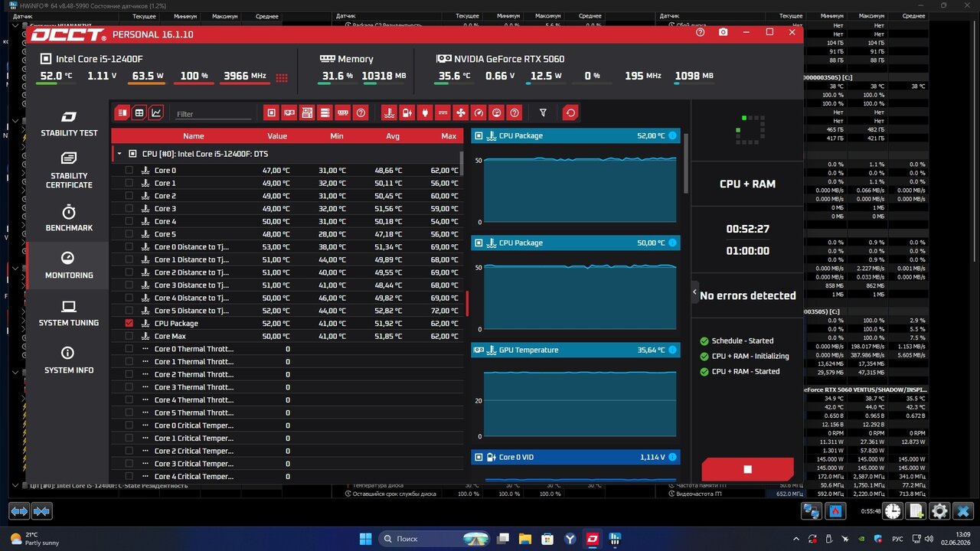Toggle the temperature sensor filter icon

(x=389, y=112)
